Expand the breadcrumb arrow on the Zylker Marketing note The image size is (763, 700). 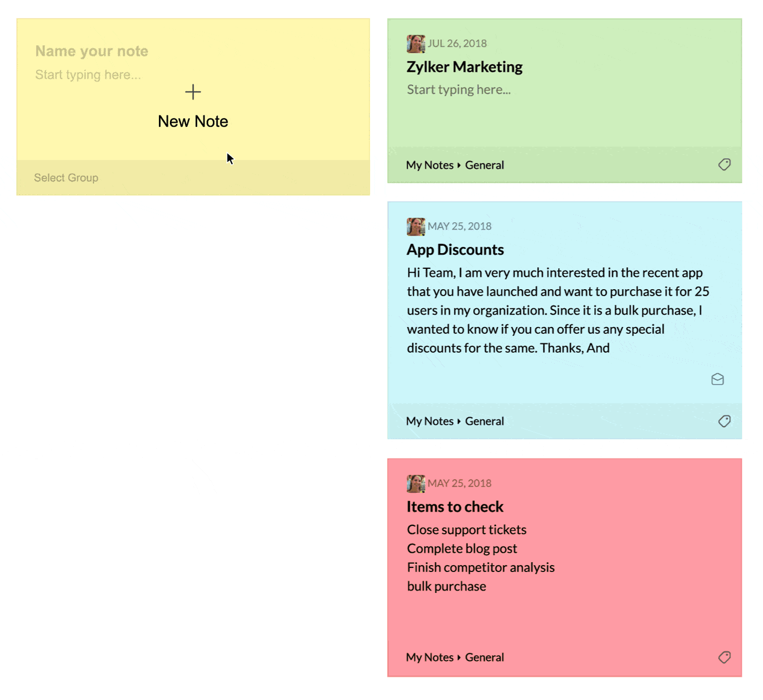[459, 165]
